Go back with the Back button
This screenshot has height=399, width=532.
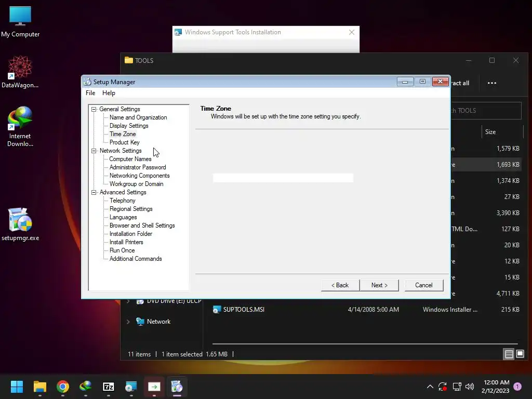(340, 285)
